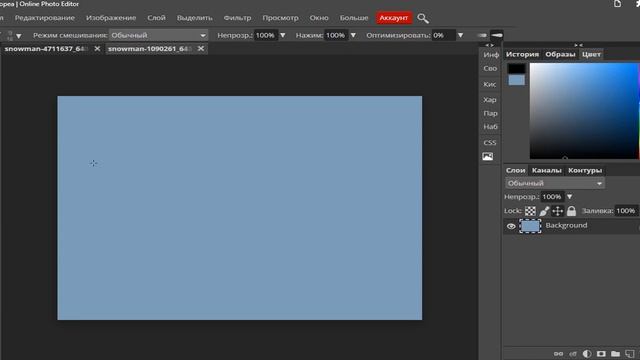Open Нажим dropdown arrow
This screenshot has width=640, height=360.
point(353,36)
